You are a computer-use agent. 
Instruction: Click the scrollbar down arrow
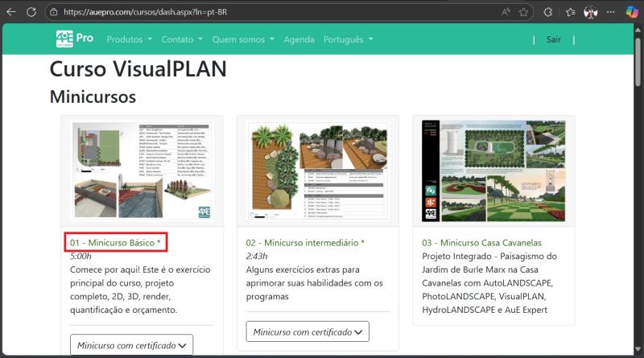[638, 349]
